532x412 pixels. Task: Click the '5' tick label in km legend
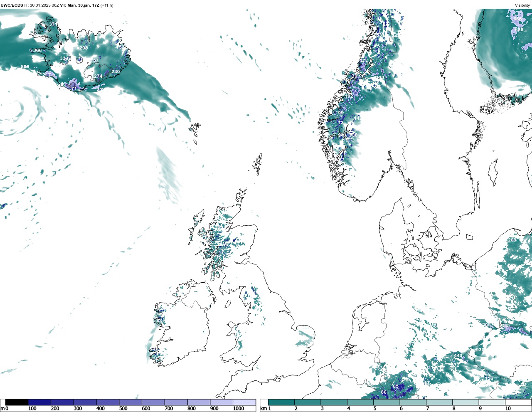click(375, 409)
